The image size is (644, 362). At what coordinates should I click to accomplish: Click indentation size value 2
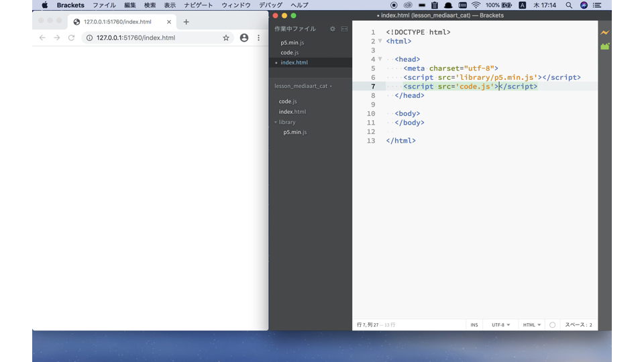pos(590,324)
